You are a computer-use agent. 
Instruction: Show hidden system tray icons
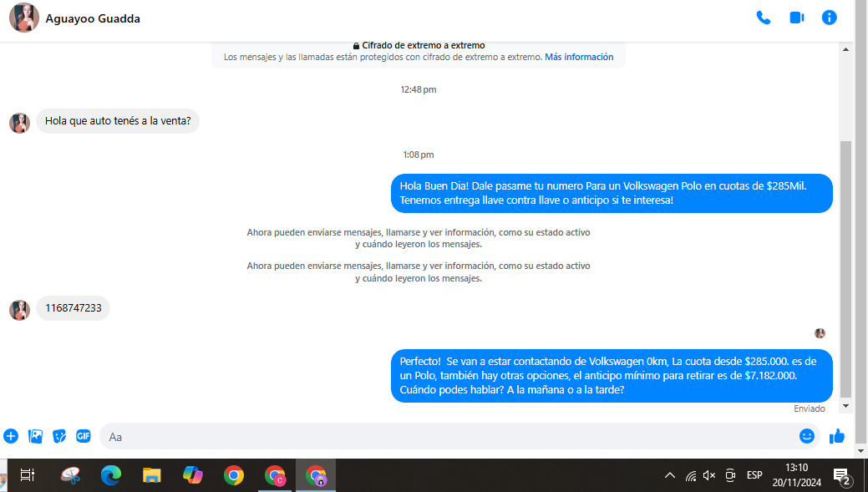click(670, 475)
